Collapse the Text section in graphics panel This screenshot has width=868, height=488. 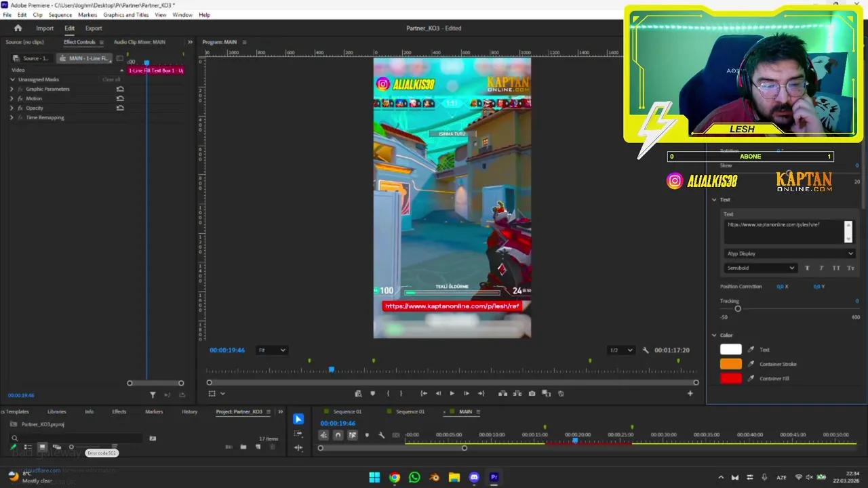(714, 199)
